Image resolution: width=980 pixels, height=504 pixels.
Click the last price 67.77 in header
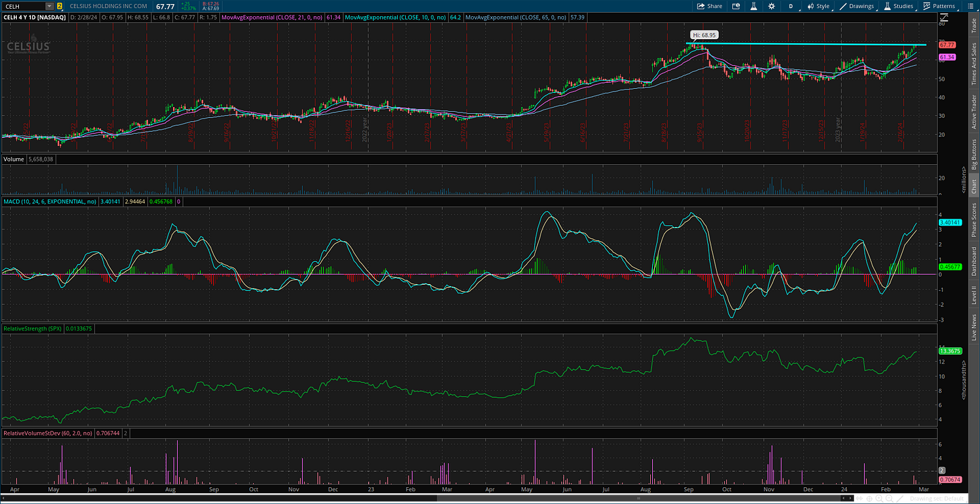pyautogui.click(x=165, y=6)
